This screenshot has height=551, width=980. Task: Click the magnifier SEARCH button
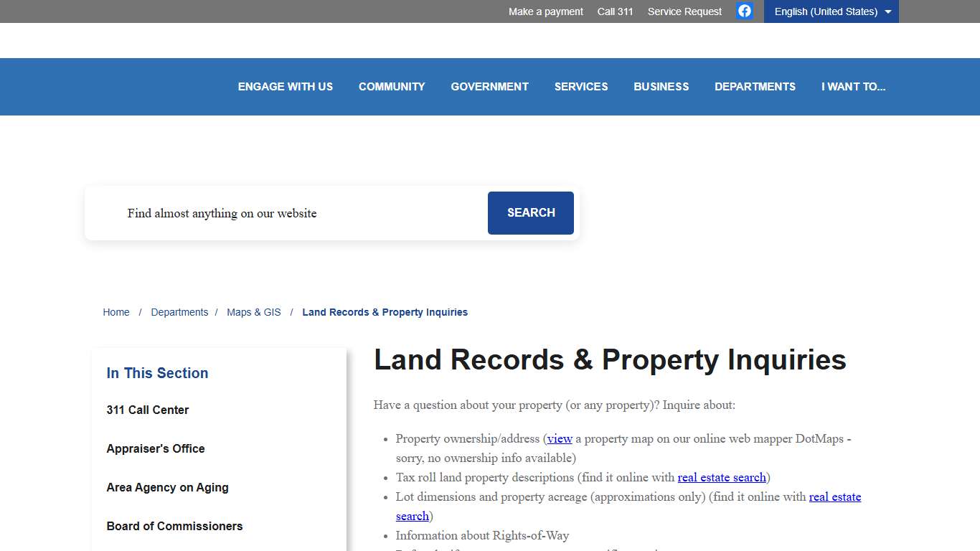pyautogui.click(x=530, y=212)
